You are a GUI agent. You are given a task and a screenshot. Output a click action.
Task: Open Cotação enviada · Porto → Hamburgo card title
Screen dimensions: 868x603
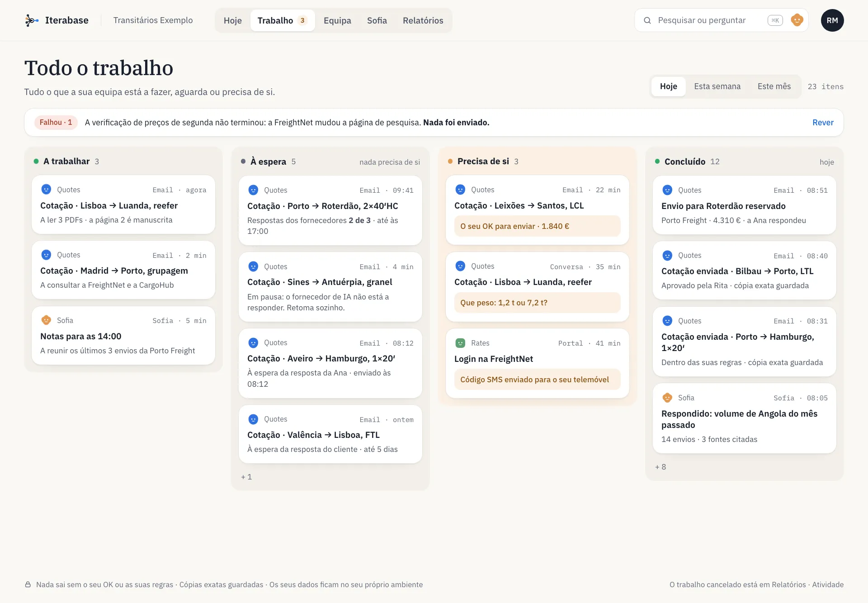pos(737,342)
